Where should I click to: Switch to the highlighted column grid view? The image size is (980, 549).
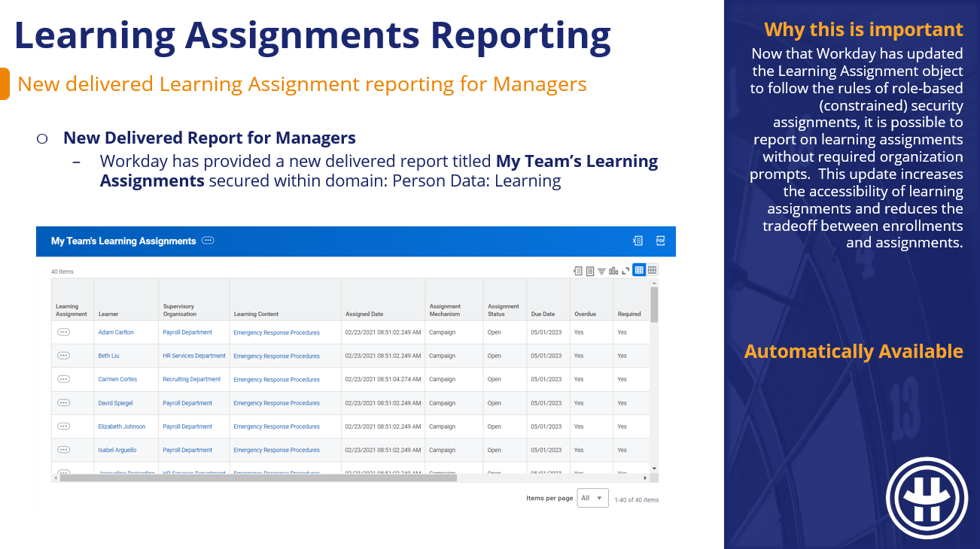tap(639, 270)
